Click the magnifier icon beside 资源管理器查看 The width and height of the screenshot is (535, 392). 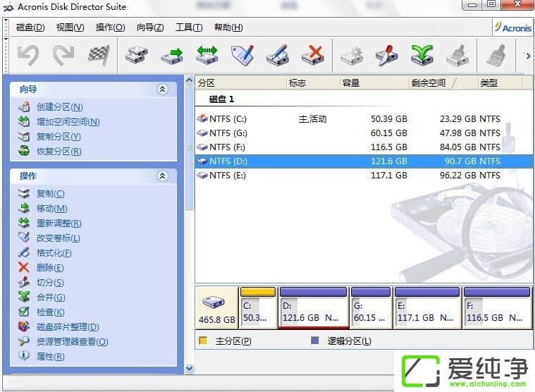23,341
